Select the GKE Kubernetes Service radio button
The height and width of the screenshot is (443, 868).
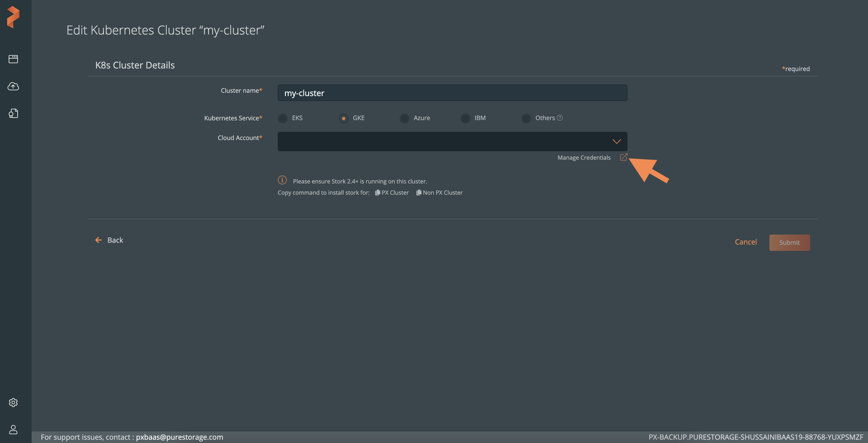pos(343,118)
